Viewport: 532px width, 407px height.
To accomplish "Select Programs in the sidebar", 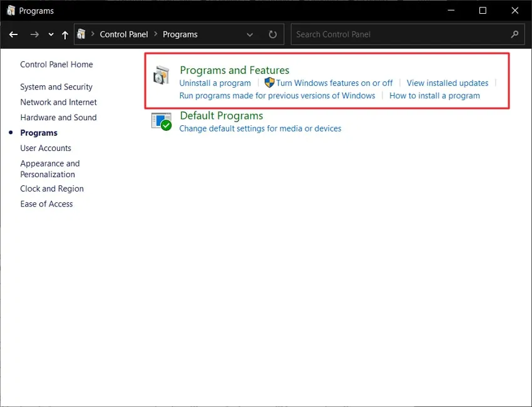I will (39, 133).
